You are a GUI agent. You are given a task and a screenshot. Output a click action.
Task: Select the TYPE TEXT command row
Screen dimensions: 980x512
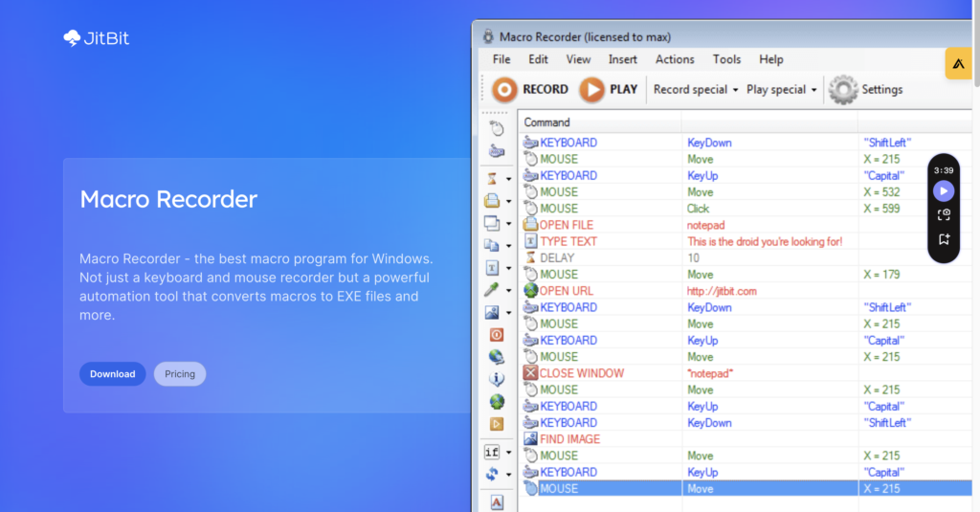[745, 241]
